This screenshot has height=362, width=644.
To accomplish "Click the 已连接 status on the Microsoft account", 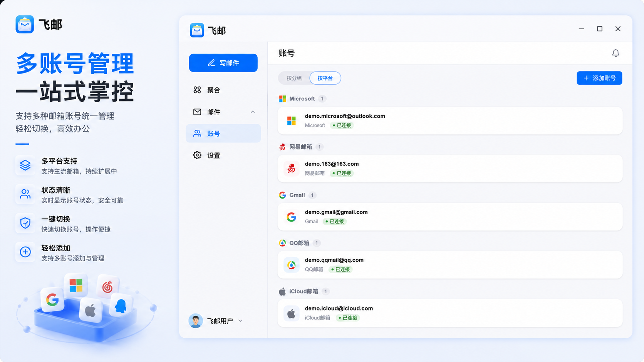I will coord(342,125).
